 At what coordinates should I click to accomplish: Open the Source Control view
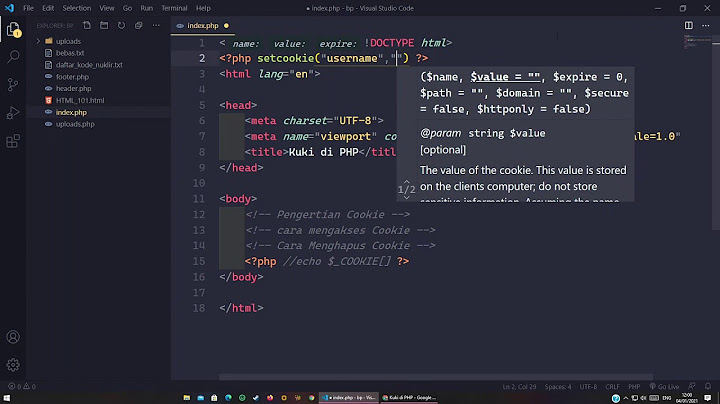(x=13, y=84)
